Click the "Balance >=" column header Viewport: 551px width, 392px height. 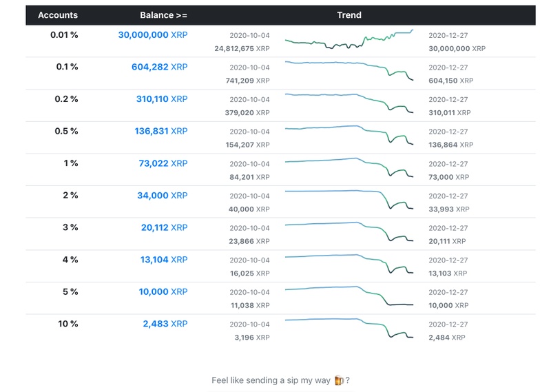pos(163,15)
